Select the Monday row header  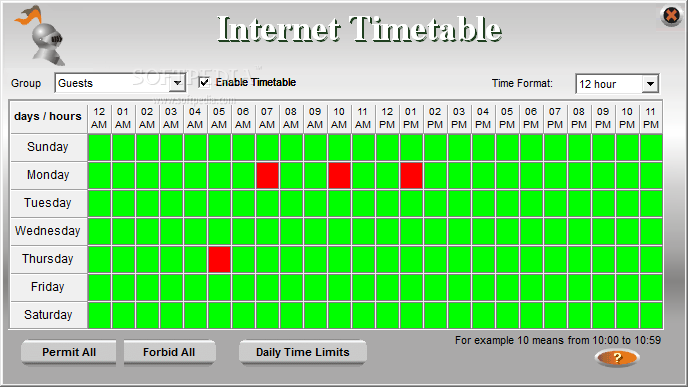pos(49,175)
